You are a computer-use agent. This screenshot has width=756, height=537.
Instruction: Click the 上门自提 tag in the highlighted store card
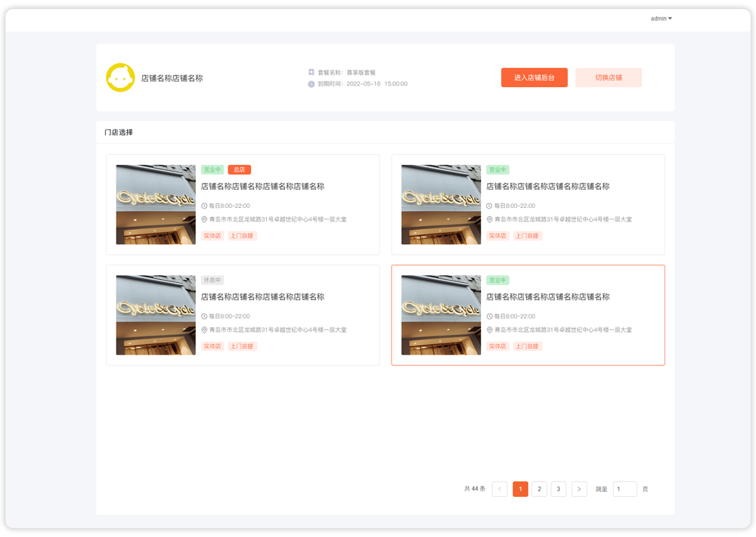[528, 346]
